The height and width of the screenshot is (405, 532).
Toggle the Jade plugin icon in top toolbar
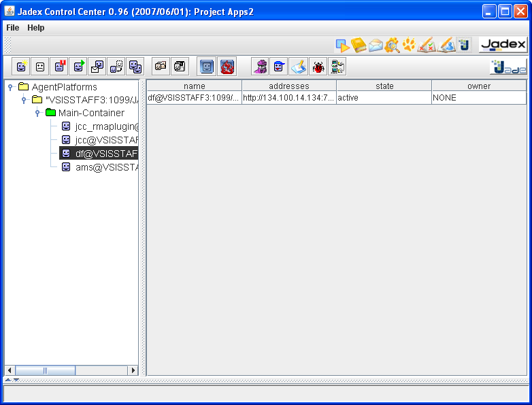point(464,45)
